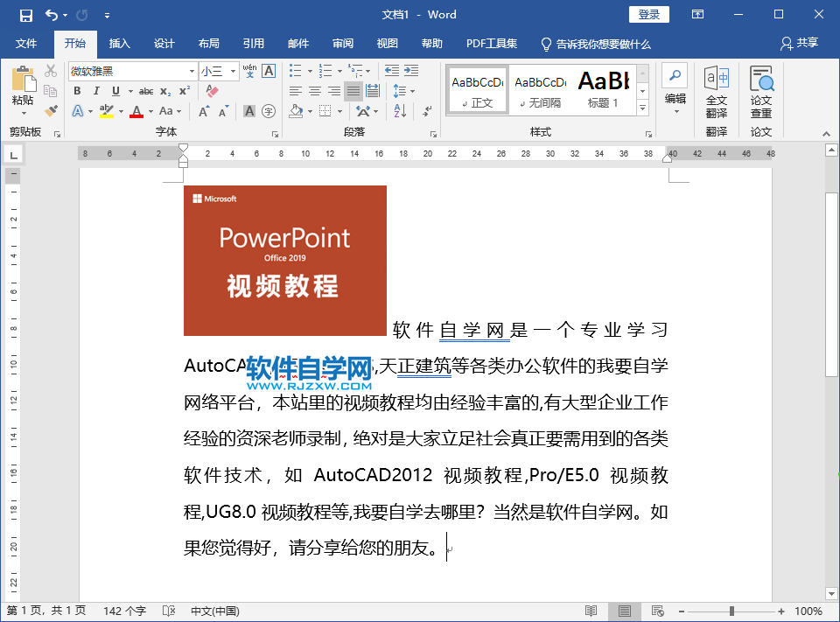Image resolution: width=840 pixels, height=622 pixels.
Task: Decrease paragraph indent
Action: point(392,71)
